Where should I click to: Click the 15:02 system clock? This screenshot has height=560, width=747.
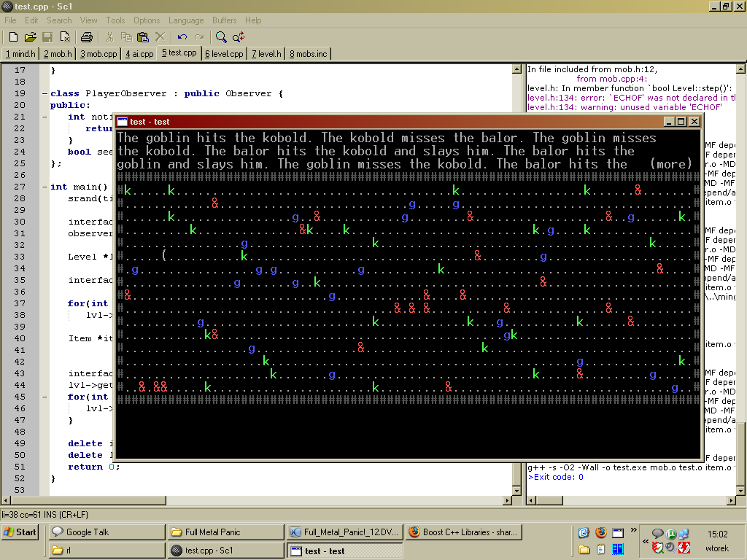[x=717, y=534]
